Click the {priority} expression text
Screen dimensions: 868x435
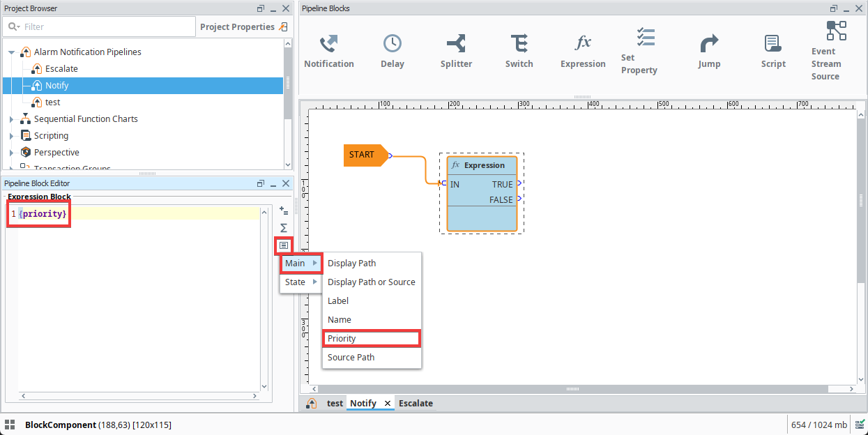click(x=43, y=213)
